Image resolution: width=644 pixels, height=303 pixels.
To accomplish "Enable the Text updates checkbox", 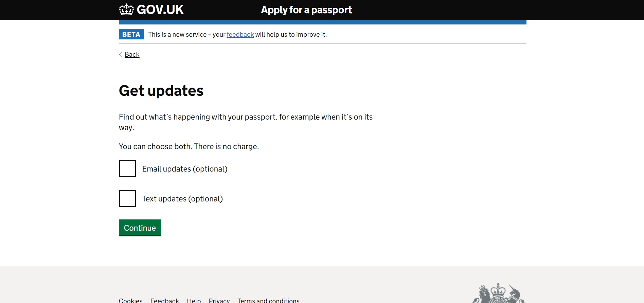I will coord(127,198).
